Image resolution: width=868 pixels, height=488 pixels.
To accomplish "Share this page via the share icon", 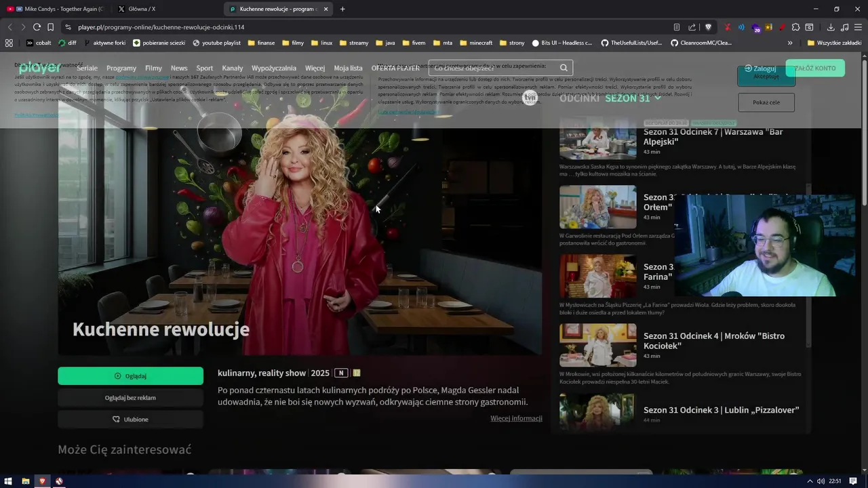I will tap(692, 27).
